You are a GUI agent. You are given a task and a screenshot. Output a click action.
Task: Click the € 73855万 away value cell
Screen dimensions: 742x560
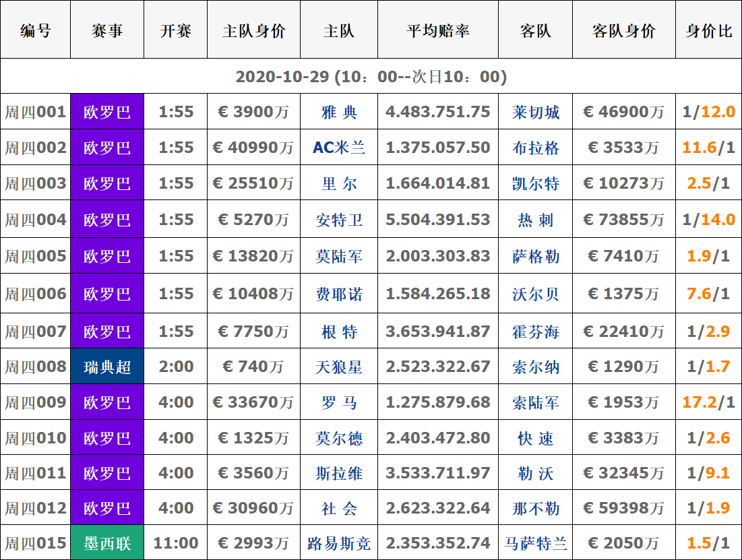623,220
